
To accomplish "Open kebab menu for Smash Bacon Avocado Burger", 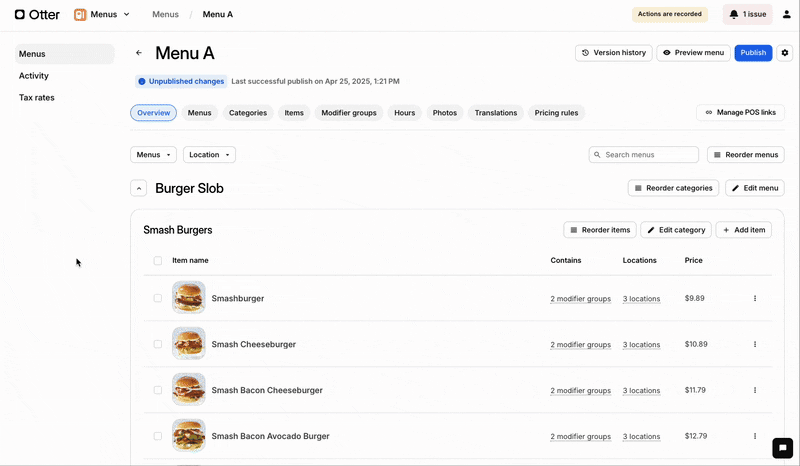I will pos(755,436).
